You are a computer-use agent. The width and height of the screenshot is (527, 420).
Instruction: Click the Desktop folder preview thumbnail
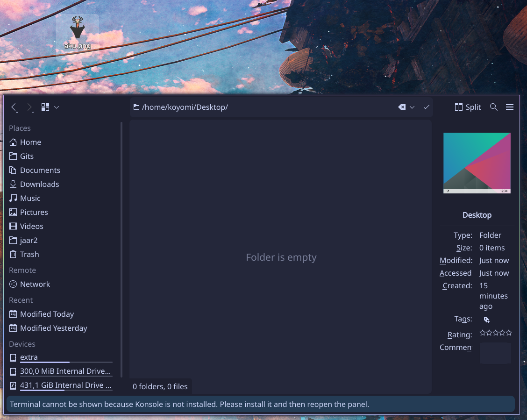coord(477,163)
